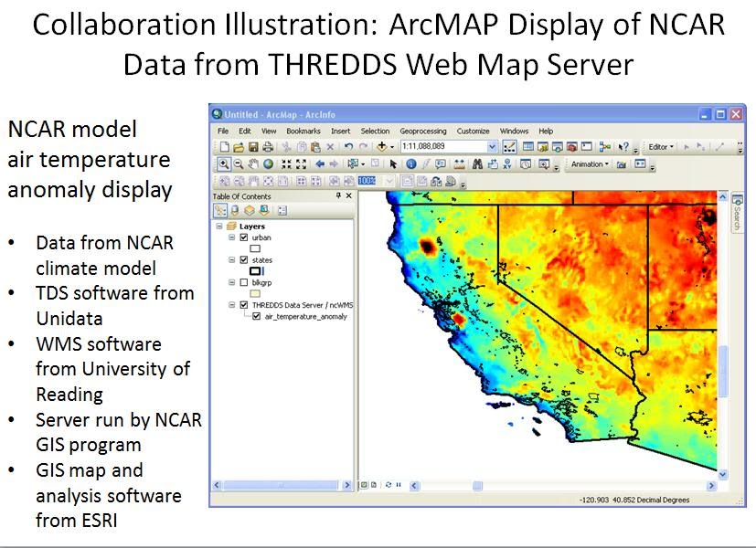Click the Print icon

click(268, 146)
